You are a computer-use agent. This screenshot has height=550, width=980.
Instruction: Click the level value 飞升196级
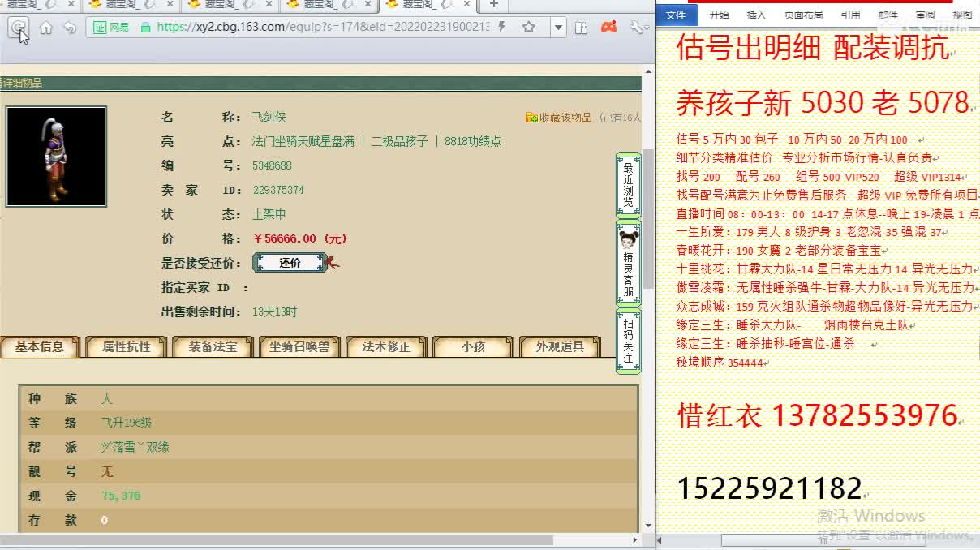[127, 423]
